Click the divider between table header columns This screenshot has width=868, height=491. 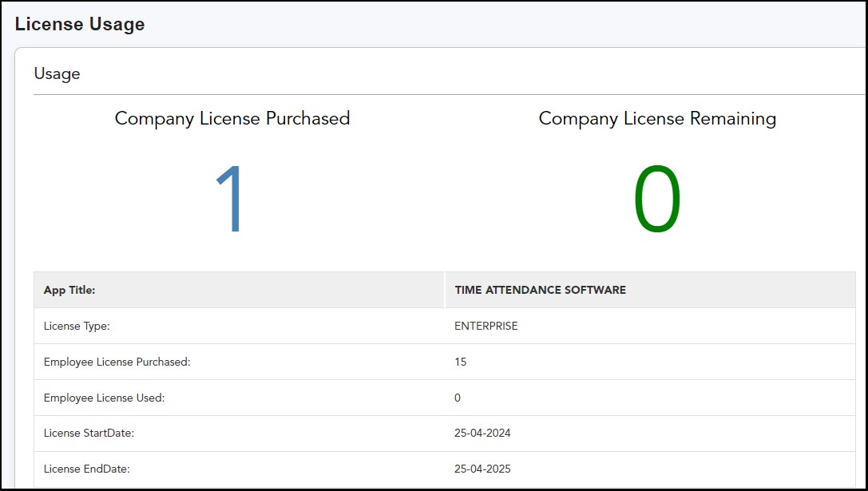[445, 290]
